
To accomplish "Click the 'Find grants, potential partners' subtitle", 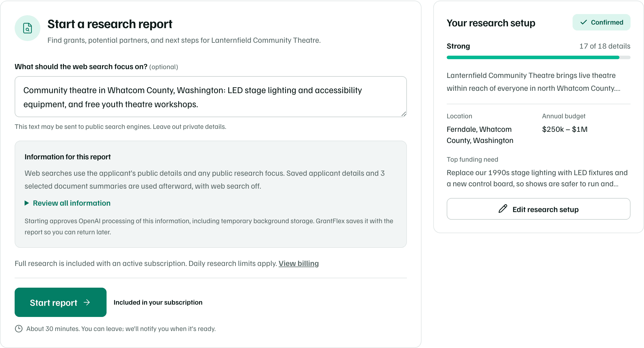I will pyautogui.click(x=184, y=40).
